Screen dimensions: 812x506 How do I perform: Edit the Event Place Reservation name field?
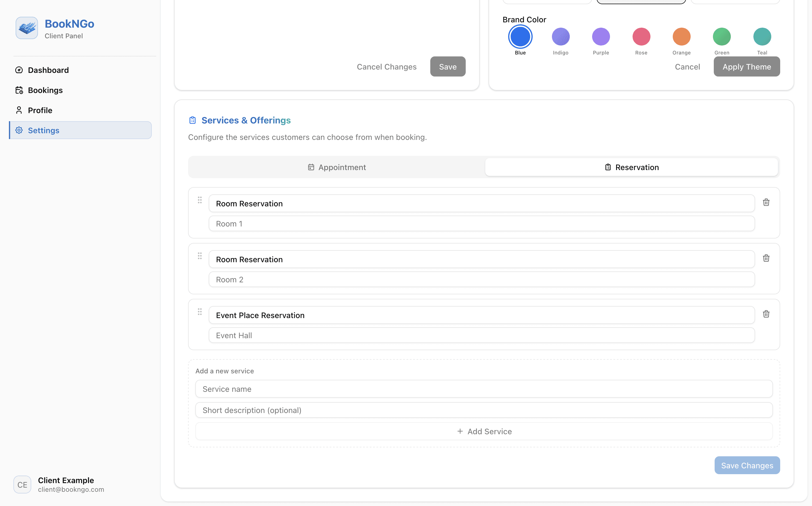pos(482,315)
